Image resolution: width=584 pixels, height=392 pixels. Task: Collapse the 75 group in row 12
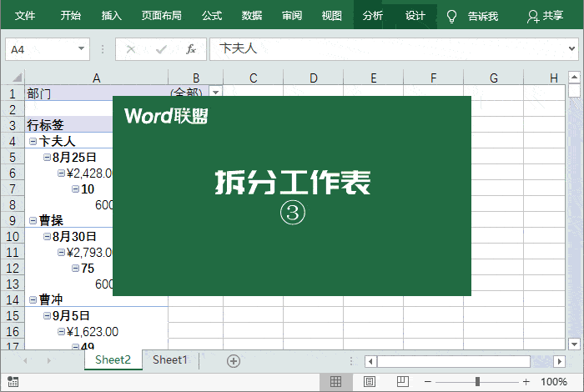click(x=76, y=268)
